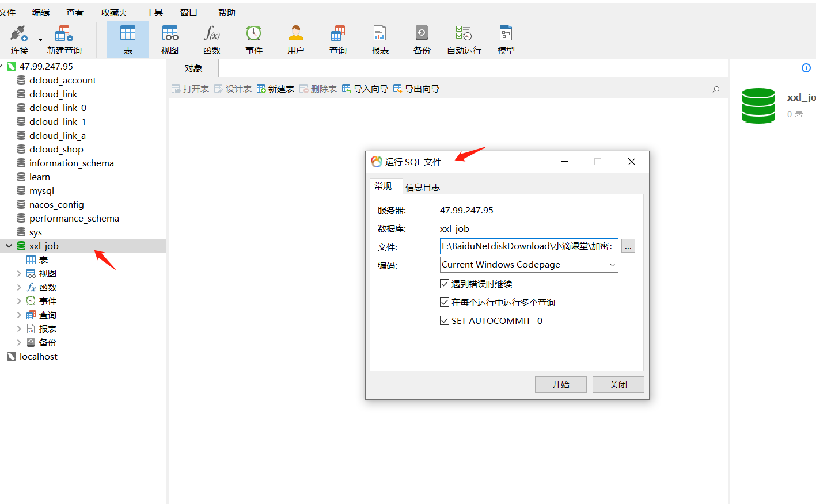Select the Table toolbar button

coord(128,40)
